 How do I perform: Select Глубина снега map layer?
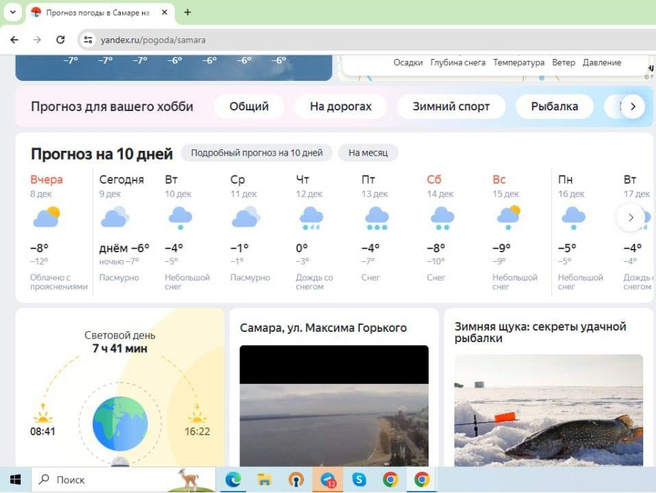(x=458, y=63)
